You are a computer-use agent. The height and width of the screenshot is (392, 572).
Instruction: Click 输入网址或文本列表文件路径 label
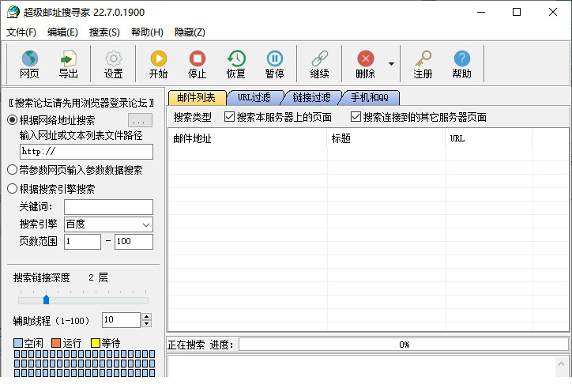[x=81, y=135]
